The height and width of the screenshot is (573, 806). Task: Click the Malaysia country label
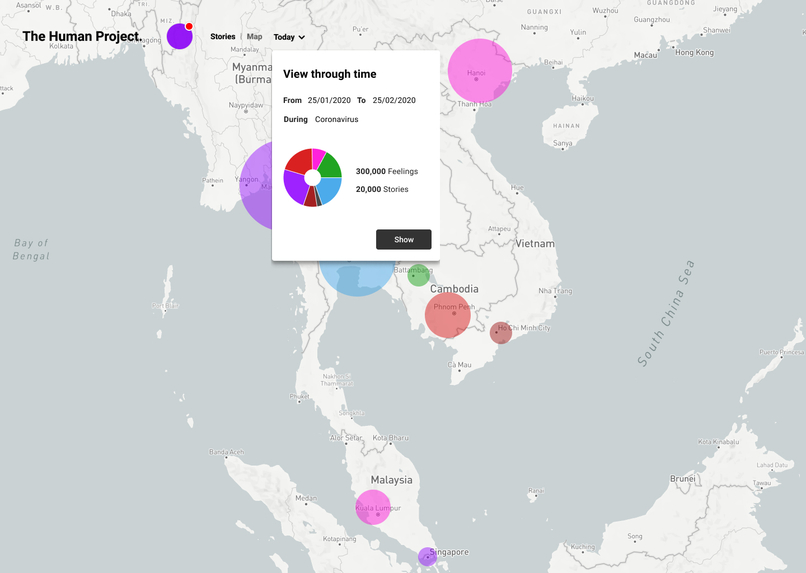(x=392, y=480)
